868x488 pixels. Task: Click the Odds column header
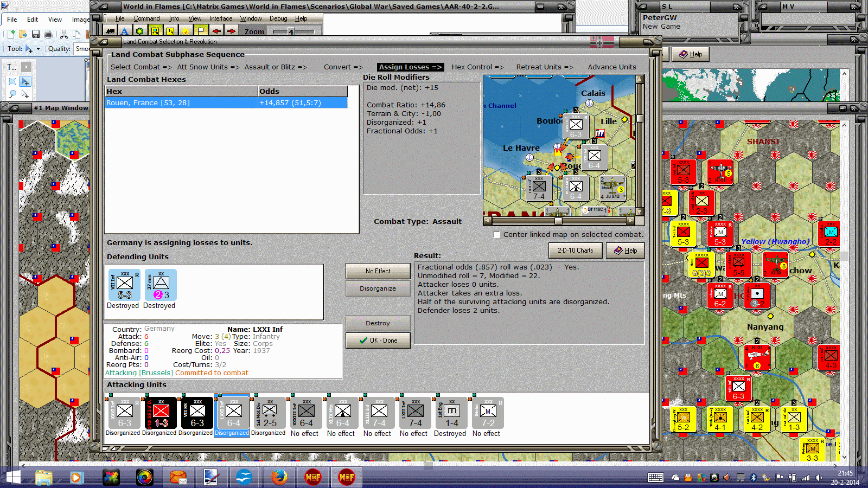click(x=303, y=91)
